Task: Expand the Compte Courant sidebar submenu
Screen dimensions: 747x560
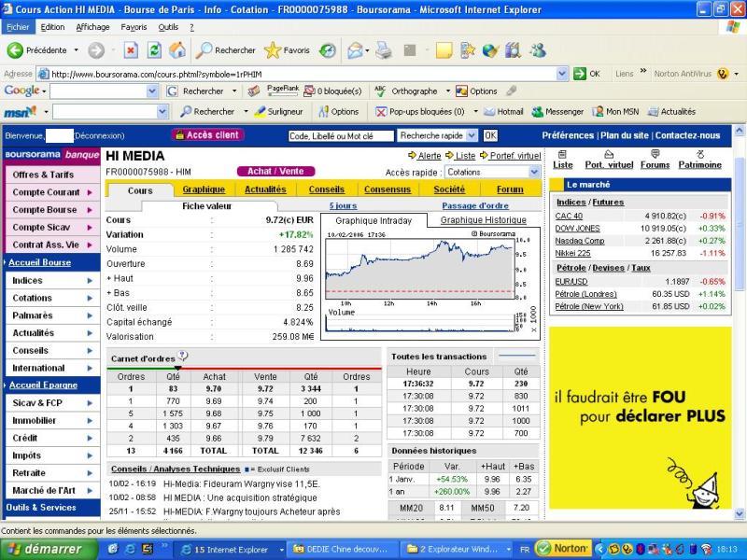Action: [90, 192]
